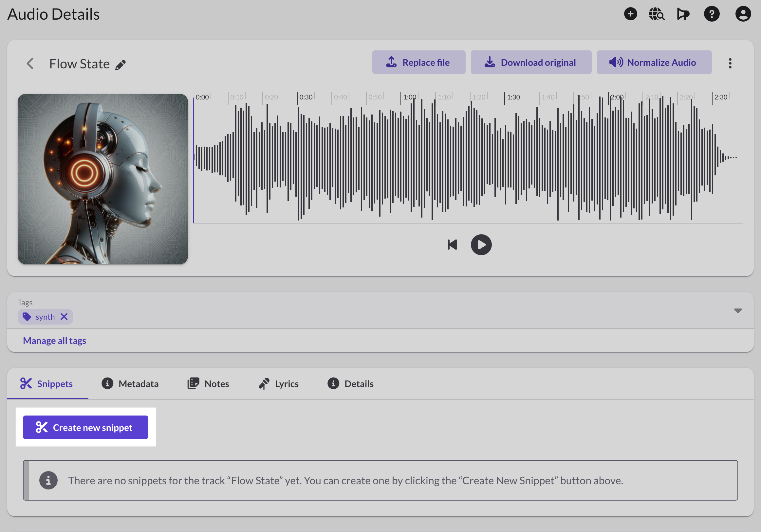Remove the synth tag
Image resolution: width=761 pixels, height=532 pixels.
click(x=64, y=317)
